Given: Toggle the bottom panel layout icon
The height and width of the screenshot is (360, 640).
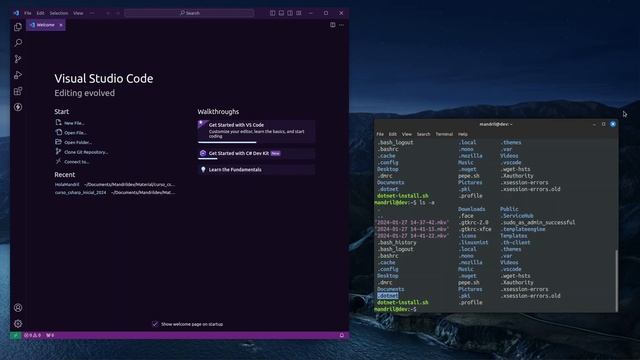Looking at the screenshot, I should click(281, 13).
